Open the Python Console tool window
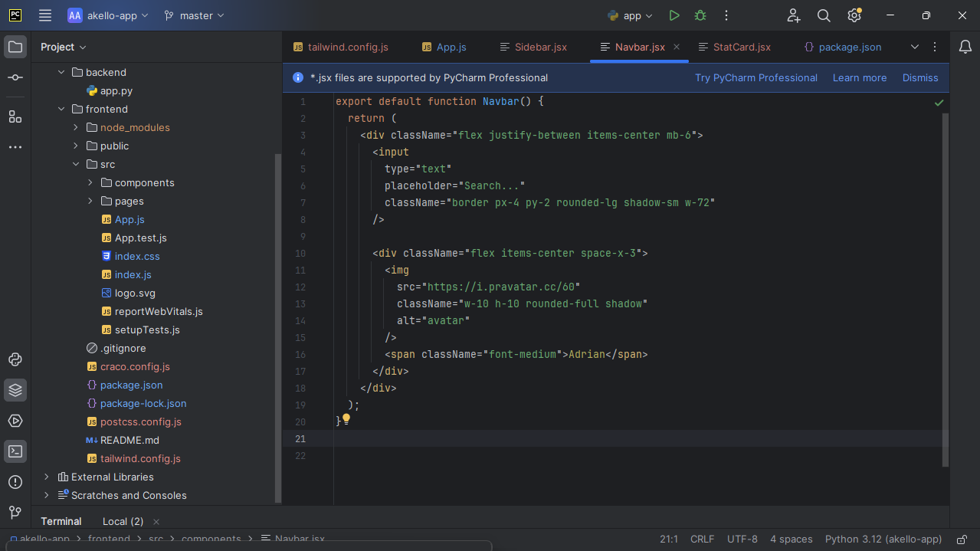The width and height of the screenshot is (980, 551). point(15,359)
